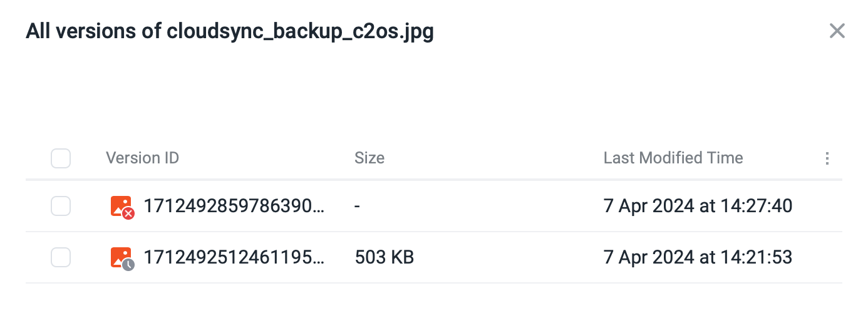868x313 pixels.
Task: Select version ID 1712492859786390… text
Action: coord(235,206)
